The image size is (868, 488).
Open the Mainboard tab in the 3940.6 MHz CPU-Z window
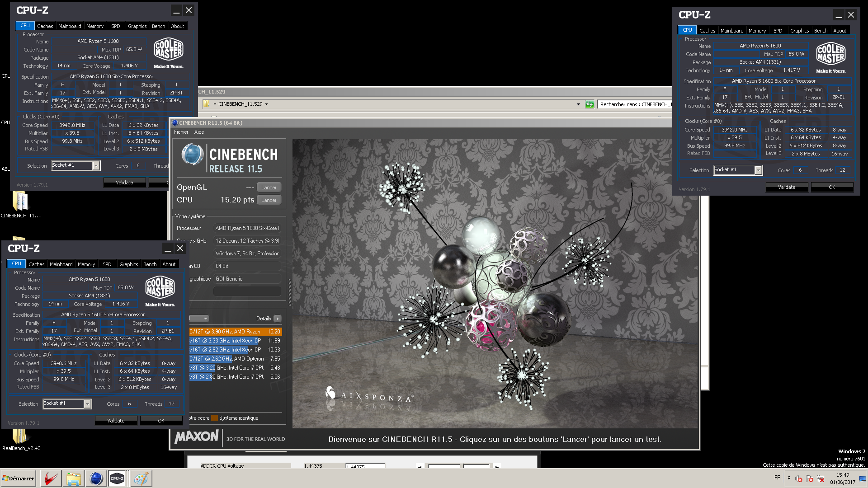click(x=61, y=264)
